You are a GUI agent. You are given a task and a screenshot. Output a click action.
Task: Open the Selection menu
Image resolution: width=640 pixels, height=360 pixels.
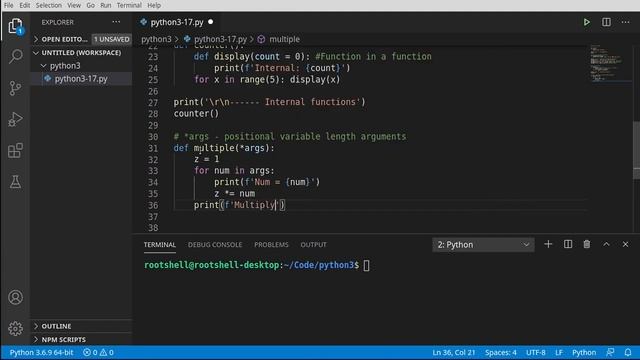49,5
